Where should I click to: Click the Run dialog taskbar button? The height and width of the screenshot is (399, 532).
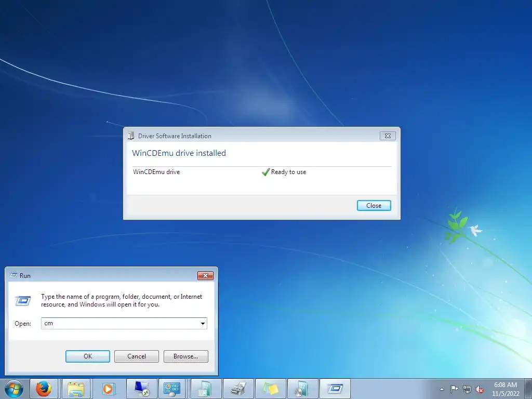point(335,389)
